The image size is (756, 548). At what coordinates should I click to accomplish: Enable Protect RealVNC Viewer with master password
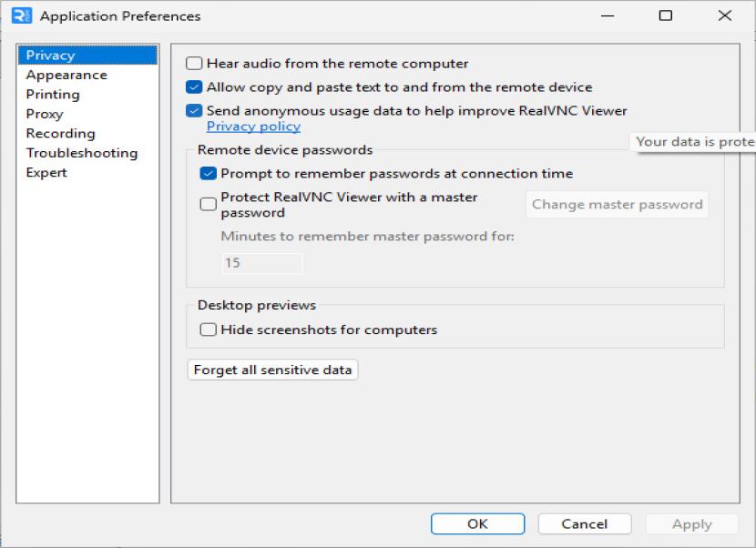tap(209, 205)
